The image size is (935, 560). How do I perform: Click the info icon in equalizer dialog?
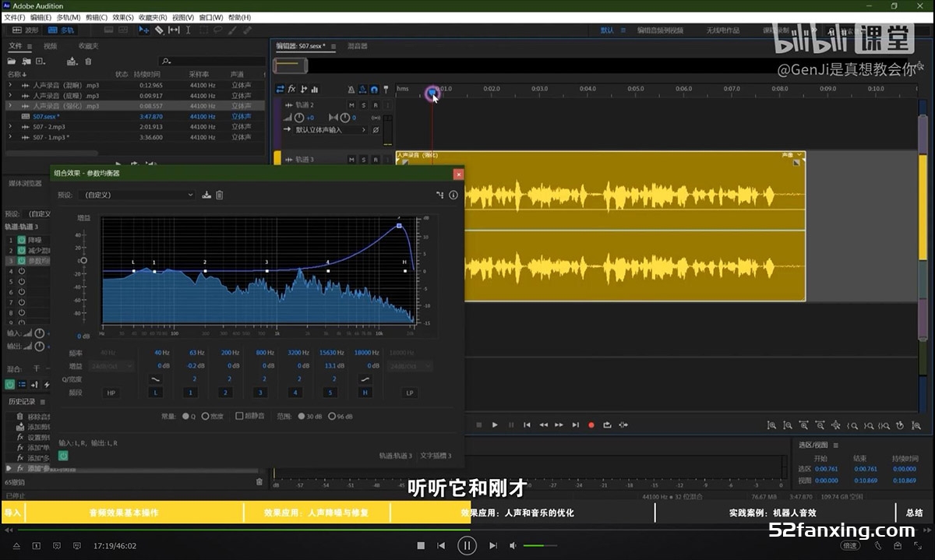point(453,195)
